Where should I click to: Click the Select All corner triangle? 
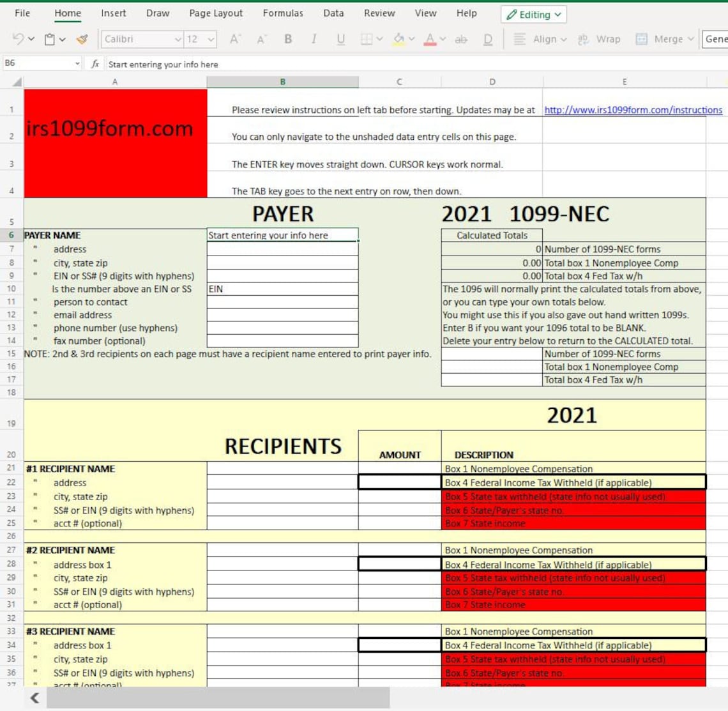point(17,82)
